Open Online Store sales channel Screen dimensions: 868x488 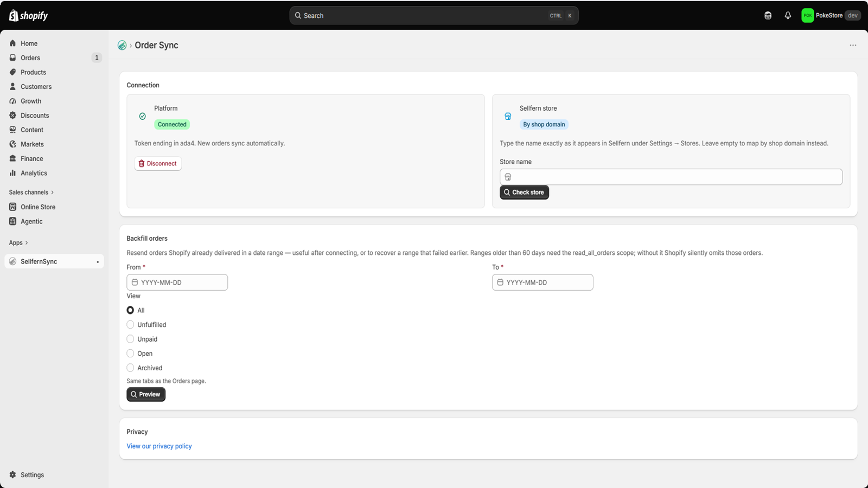[54, 207]
